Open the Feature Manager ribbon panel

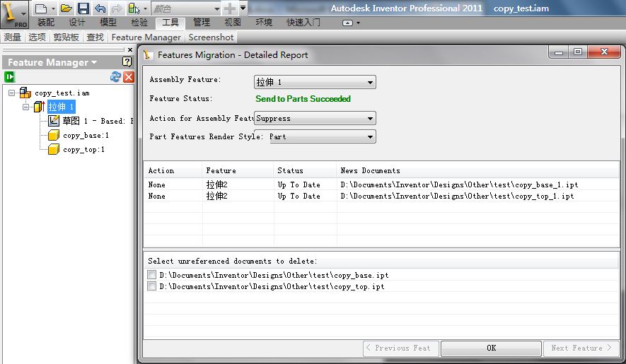coord(146,37)
